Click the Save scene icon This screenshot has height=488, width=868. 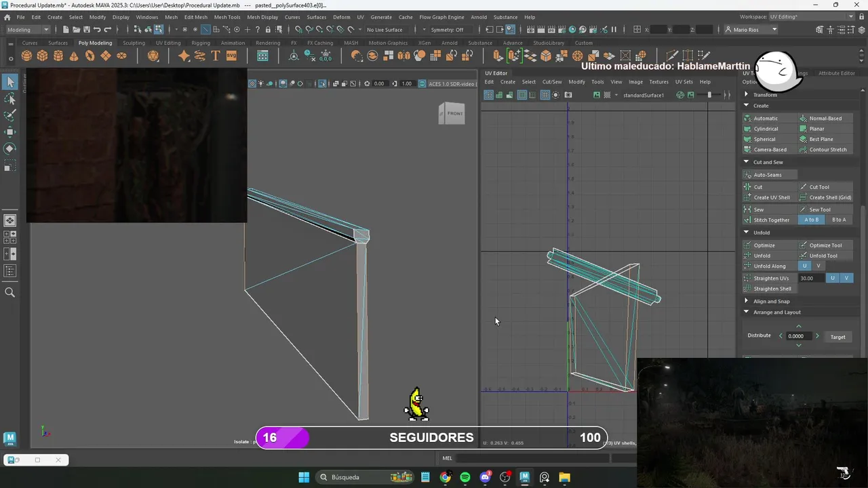click(x=86, y=29)
